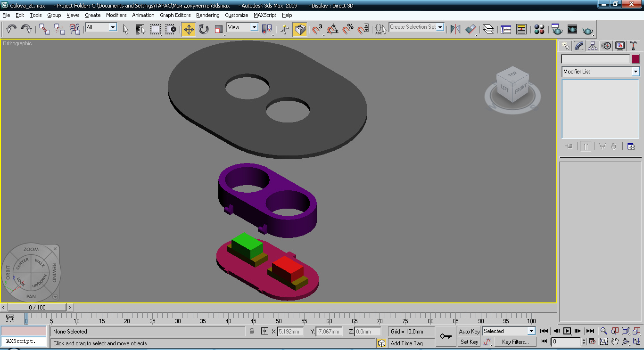
Task: Toggle Angle Snap on the toolbar
Action: pos(332,29)
